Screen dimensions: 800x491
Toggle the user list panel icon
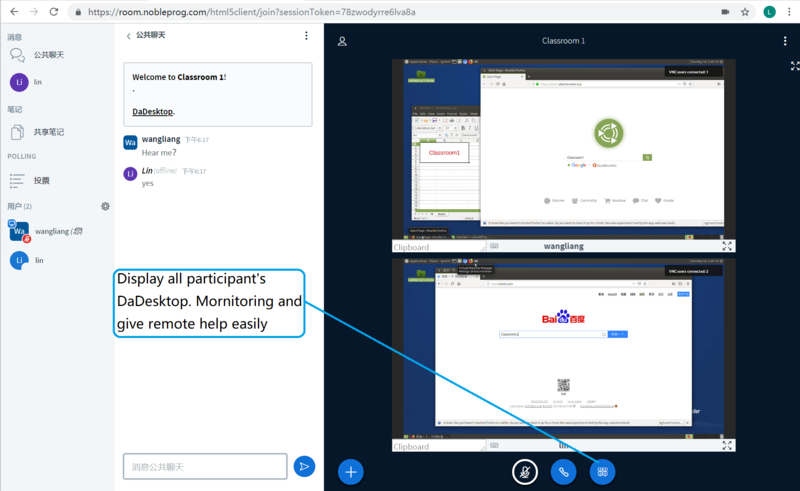pyautogui.click(x=342, y=41)
